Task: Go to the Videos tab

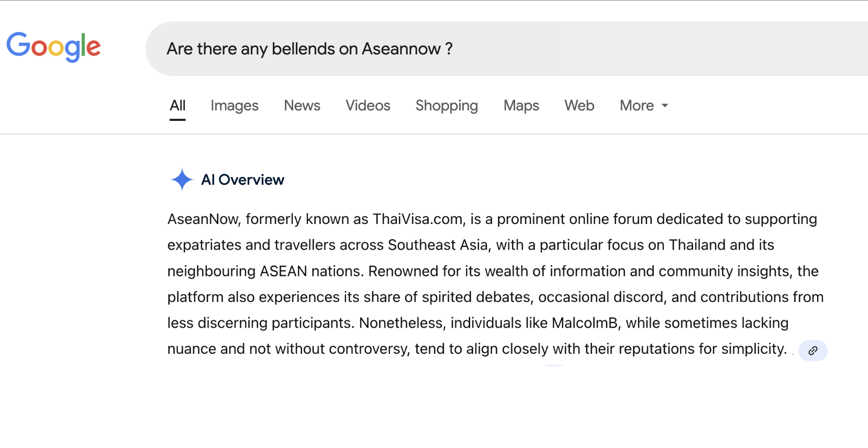Action: (x=368, y=106)
